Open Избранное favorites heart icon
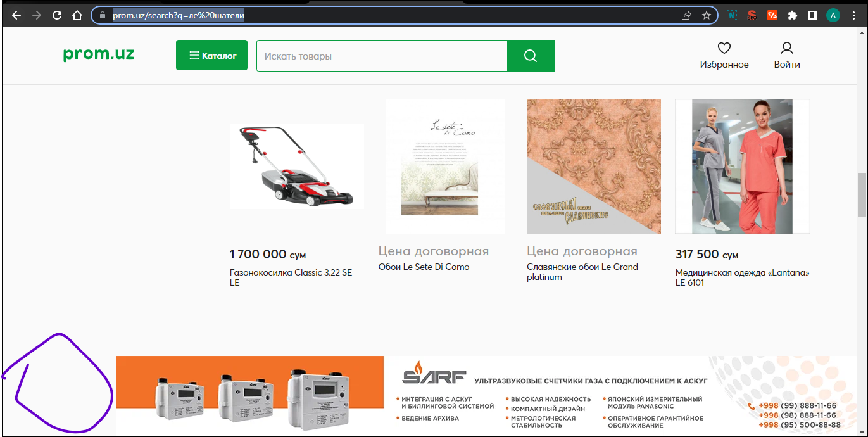 [x=724, y=48]
